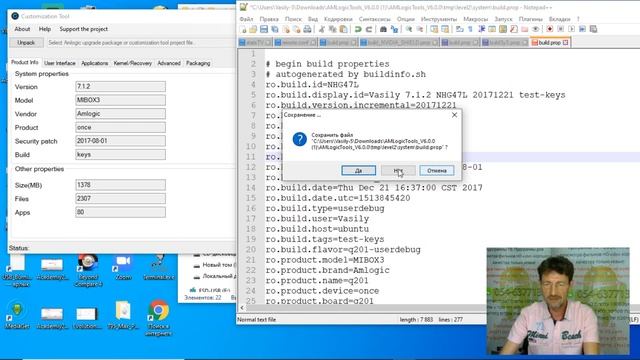Click the Close document toolbar icon
This screenshot has height=360, width=640.
286,29
